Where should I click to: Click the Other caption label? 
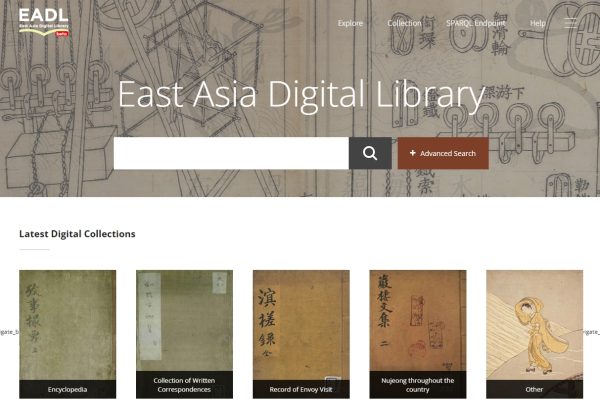coord(534,389)
